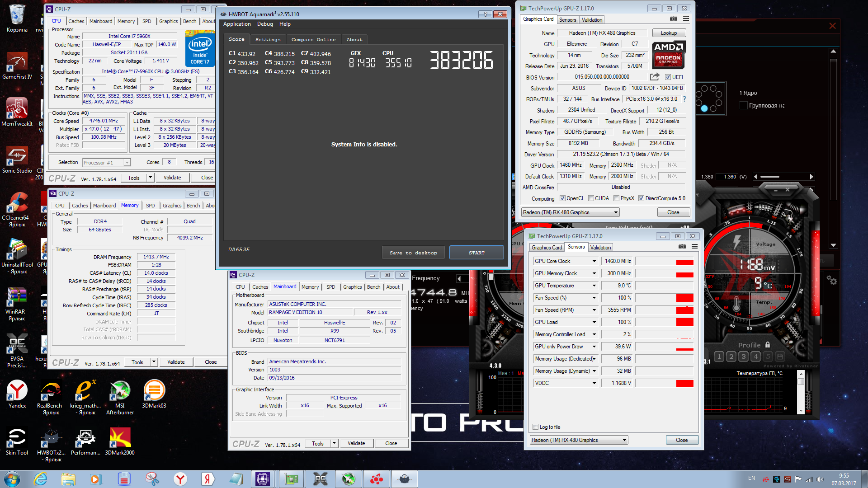Open Windows Start button
The height and width of the screenshot is (488, 868).
[x=12, y=479]
